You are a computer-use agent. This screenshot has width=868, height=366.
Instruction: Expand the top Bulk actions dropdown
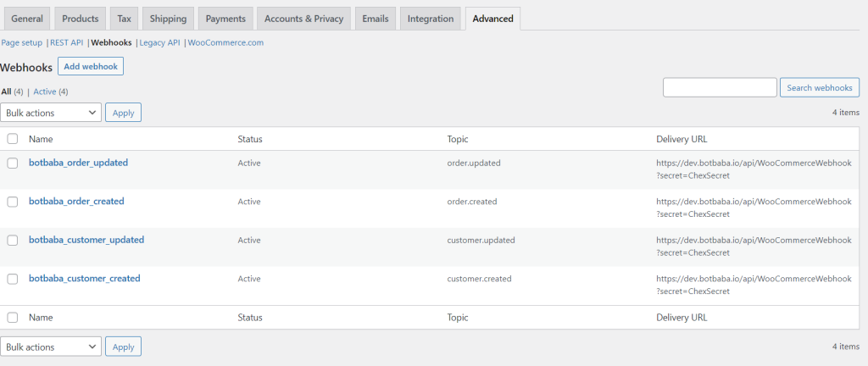click(x=51, y=112)
